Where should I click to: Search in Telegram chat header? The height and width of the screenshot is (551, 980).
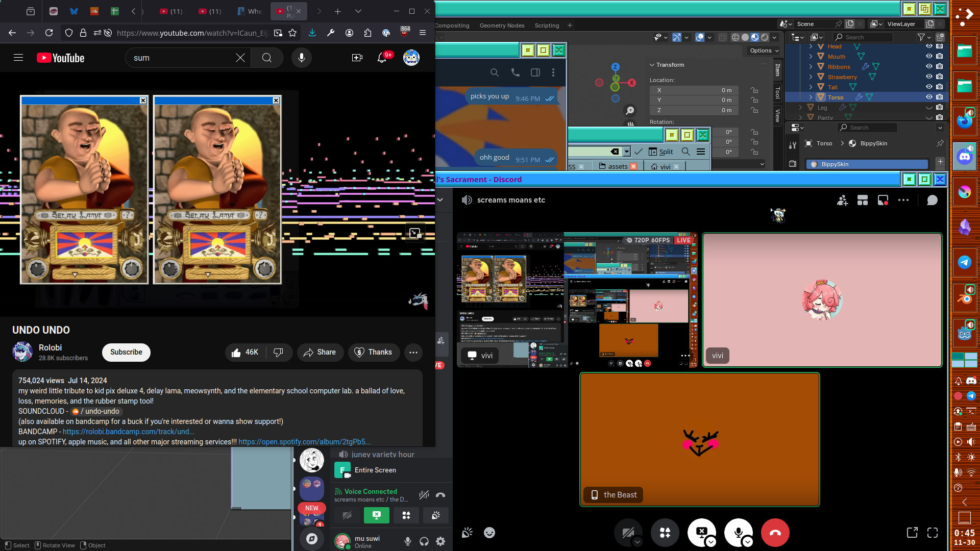pyautogui.click(x=494, y=72)
